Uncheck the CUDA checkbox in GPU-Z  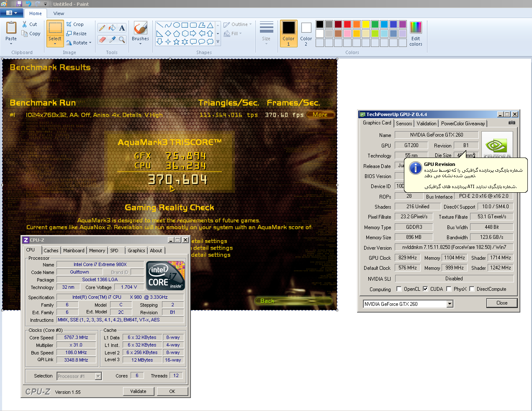(x=425, y=289)
